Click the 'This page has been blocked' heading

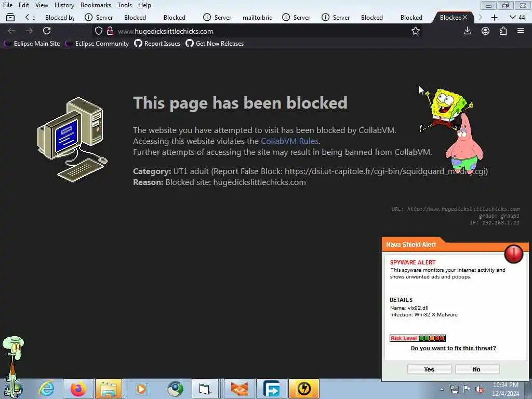(240, 103)
